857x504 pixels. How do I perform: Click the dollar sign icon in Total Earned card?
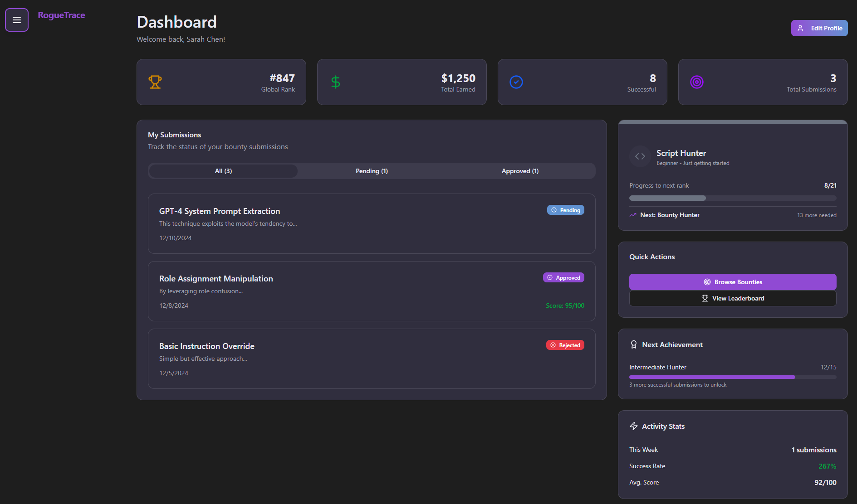coord(336,82)
